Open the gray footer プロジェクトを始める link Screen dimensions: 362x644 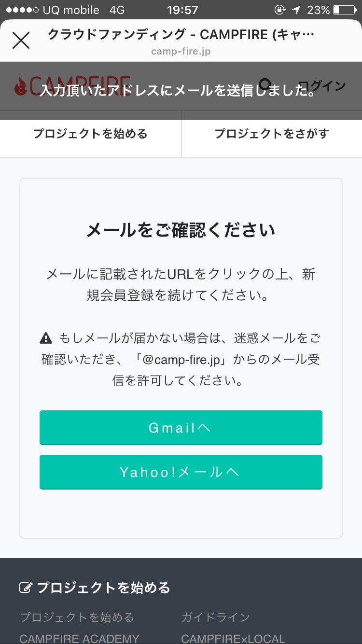[77, 617]
